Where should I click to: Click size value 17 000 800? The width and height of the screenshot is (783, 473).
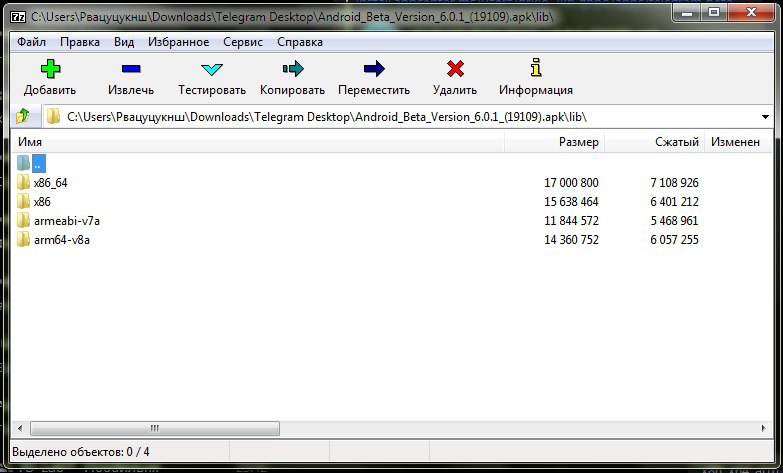[x=571, y=182]
